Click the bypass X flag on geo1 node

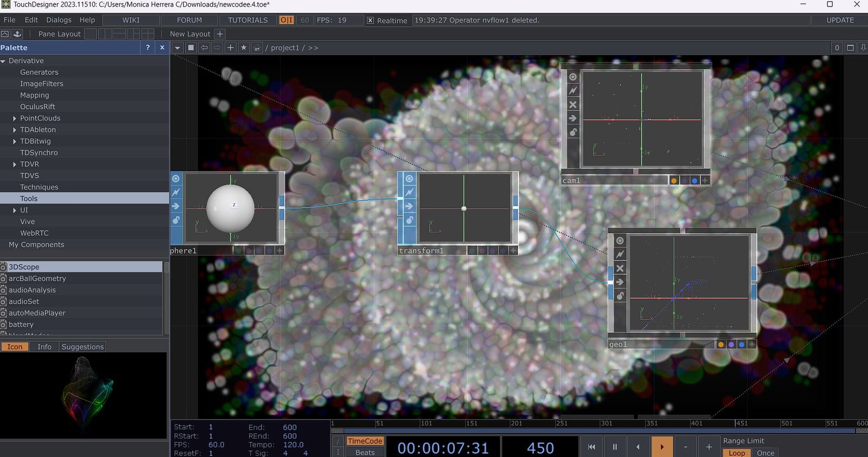tap(620, 268)
